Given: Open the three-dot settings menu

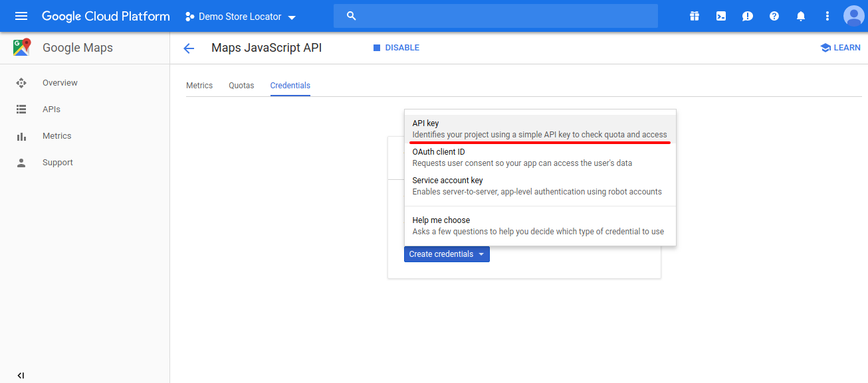Looking at the screenshot, I should [827, 16].
